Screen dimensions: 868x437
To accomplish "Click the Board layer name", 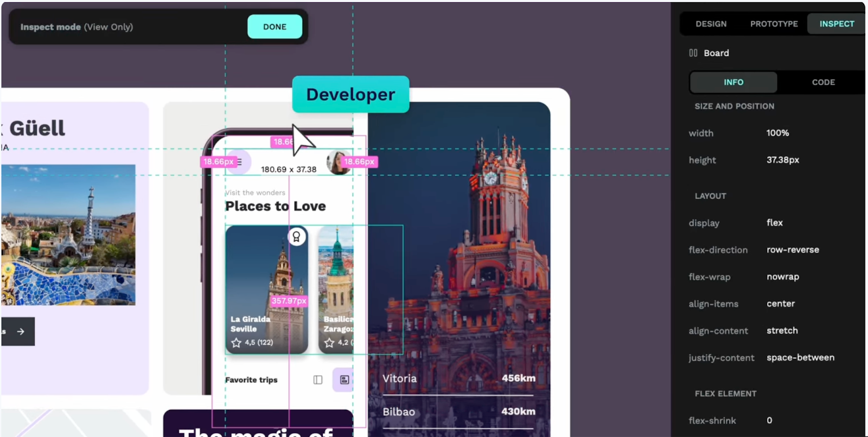I will click(x=716, y=53).
